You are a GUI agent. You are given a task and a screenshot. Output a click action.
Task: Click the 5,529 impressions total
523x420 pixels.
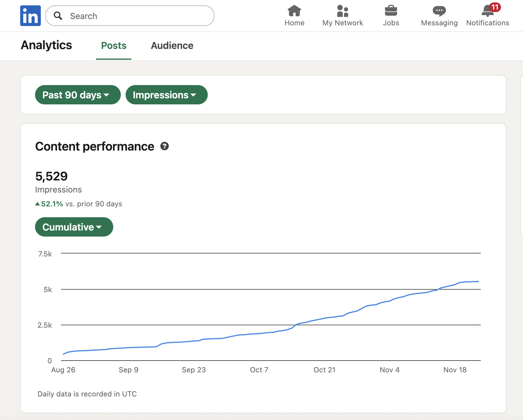coord(51,176)
